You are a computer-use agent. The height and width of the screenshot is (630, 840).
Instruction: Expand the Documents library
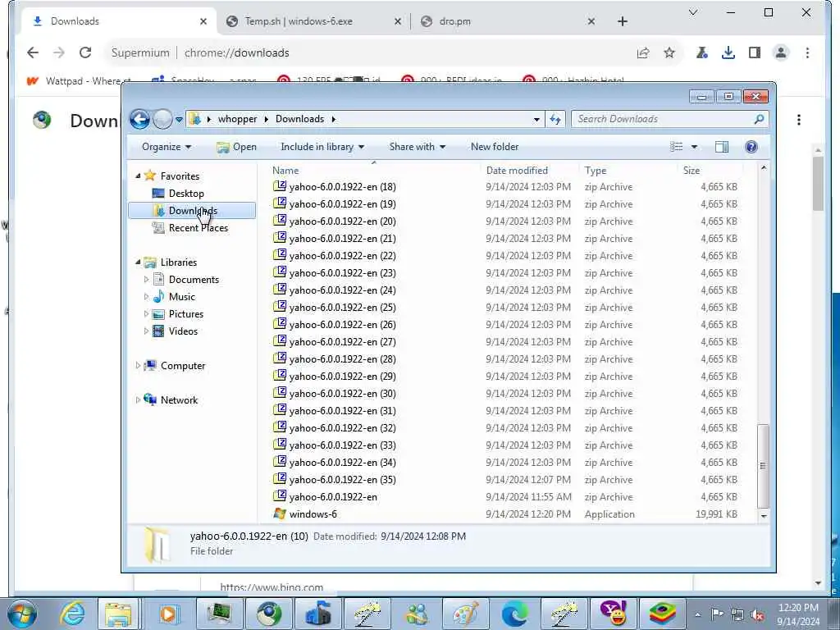(146, 279)
